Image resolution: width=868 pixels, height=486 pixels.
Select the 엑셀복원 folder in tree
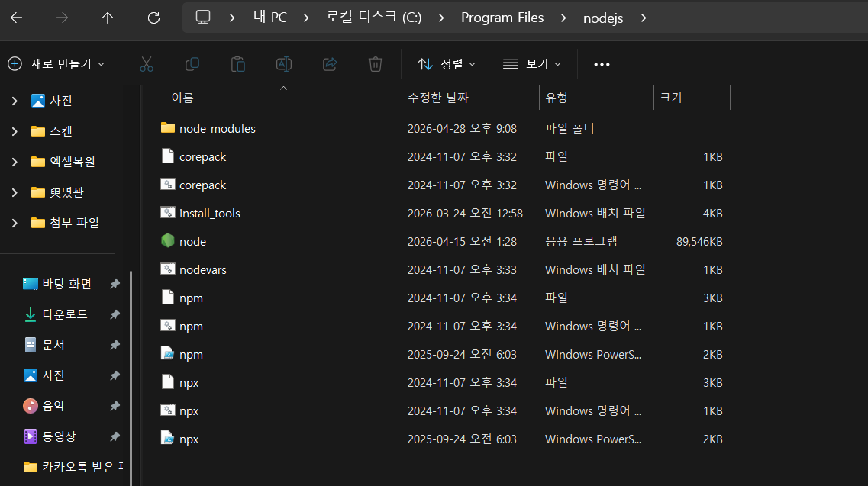click(73, 162)
